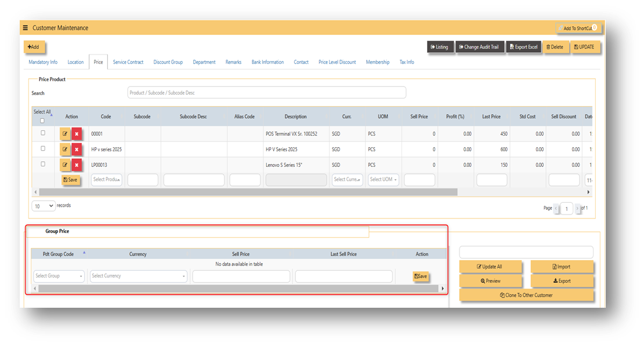Viewport: 644px width, 346px height.
Task: Open the Select Group dropdown
Action: point(59,276)
